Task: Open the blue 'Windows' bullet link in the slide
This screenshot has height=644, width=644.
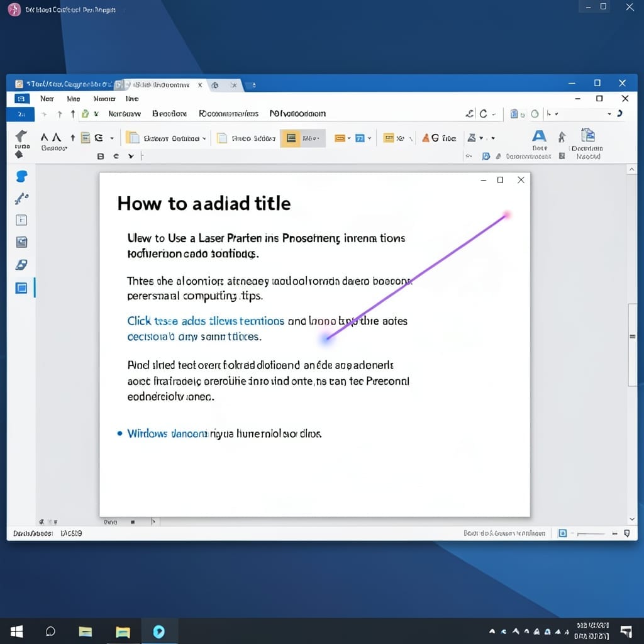Action: point(167,433)
